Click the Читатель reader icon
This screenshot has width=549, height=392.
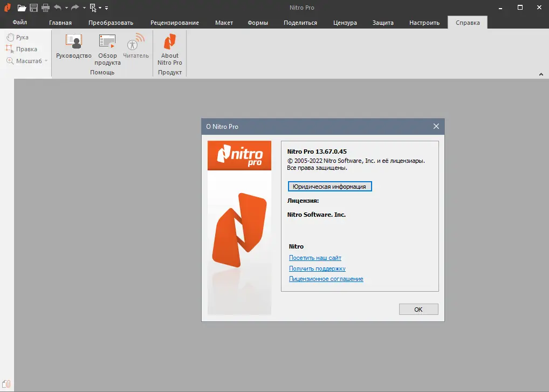(x=136, y=46)
